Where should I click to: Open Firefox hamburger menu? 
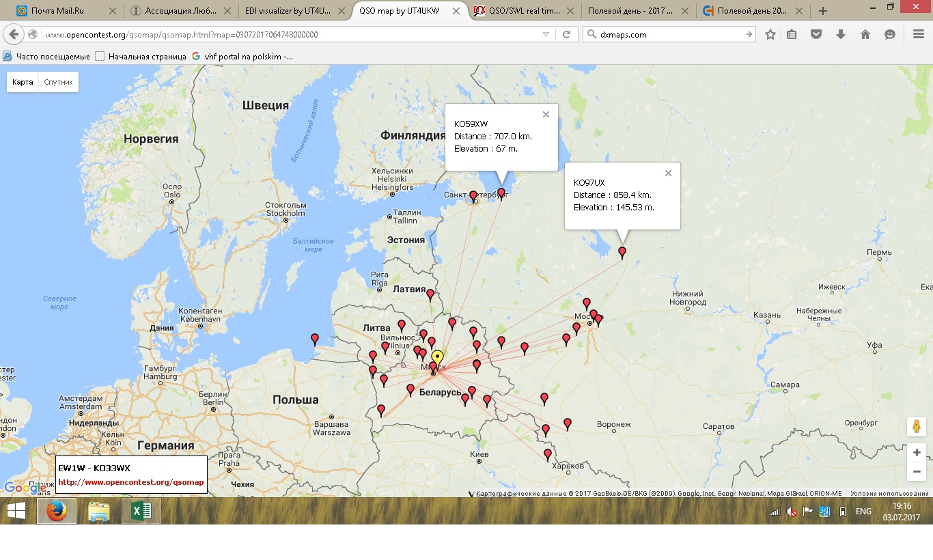click(x=918, y=34)
